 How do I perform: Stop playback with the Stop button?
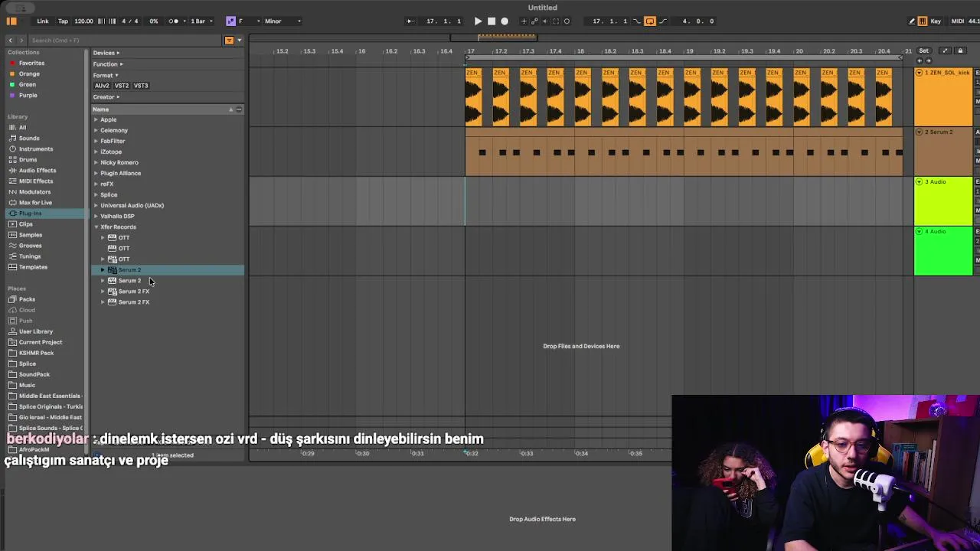tap(492, 21)
